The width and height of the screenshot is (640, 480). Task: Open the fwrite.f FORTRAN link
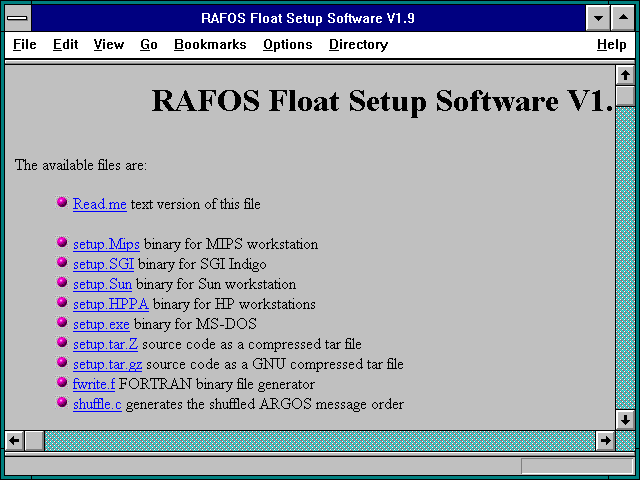click(x=94, y=384)
